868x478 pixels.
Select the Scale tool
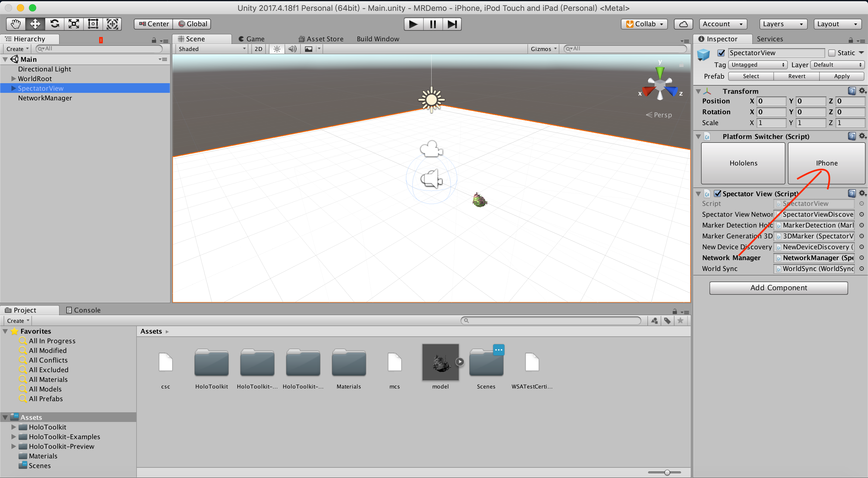click(74, 24)
